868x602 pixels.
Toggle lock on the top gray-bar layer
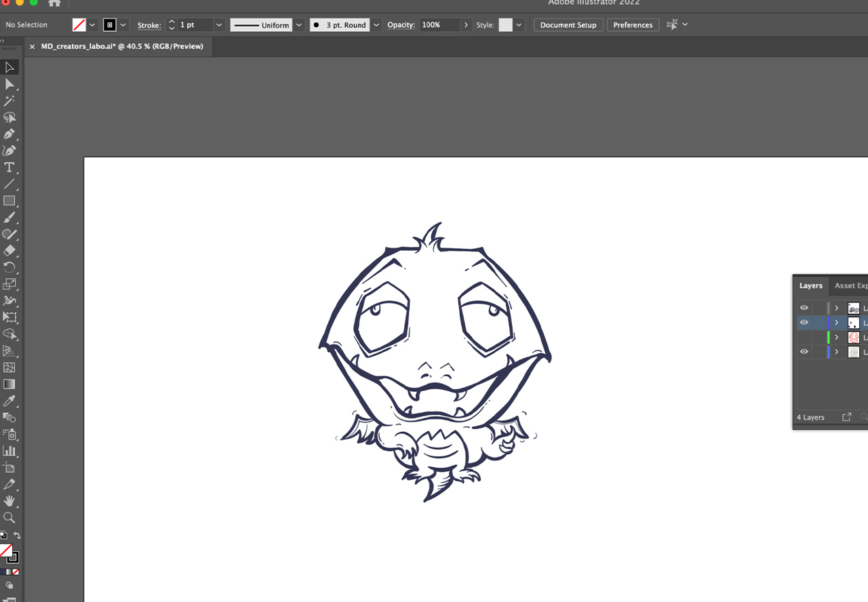(818, 308)
